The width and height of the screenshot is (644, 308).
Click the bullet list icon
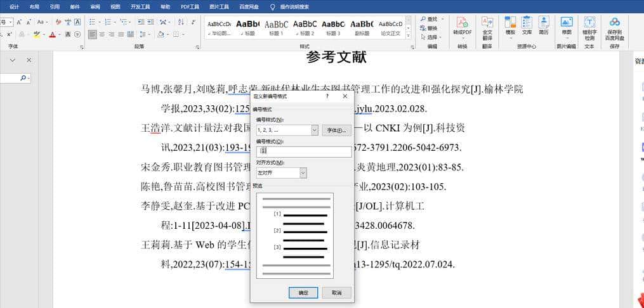[93, 22]
